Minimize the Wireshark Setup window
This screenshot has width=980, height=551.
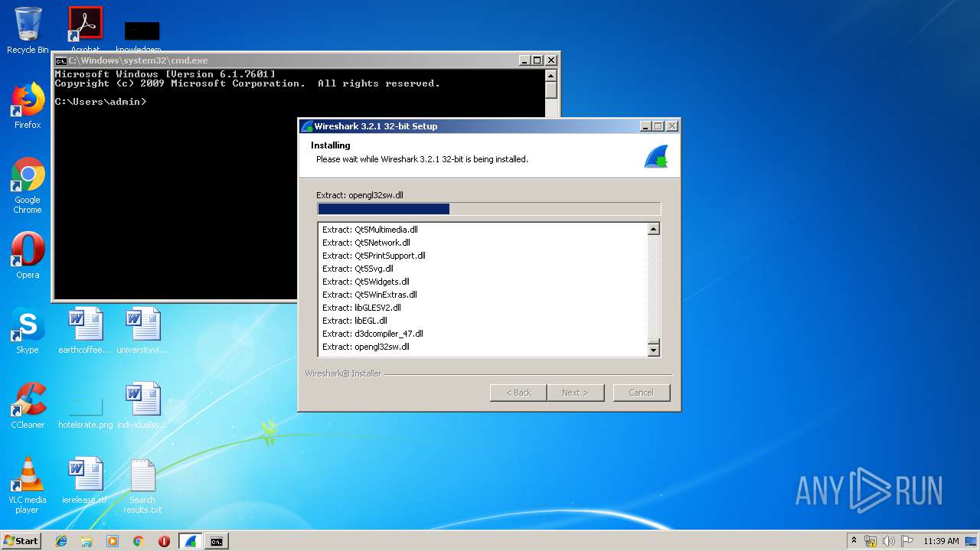click(x=645, y=126)
